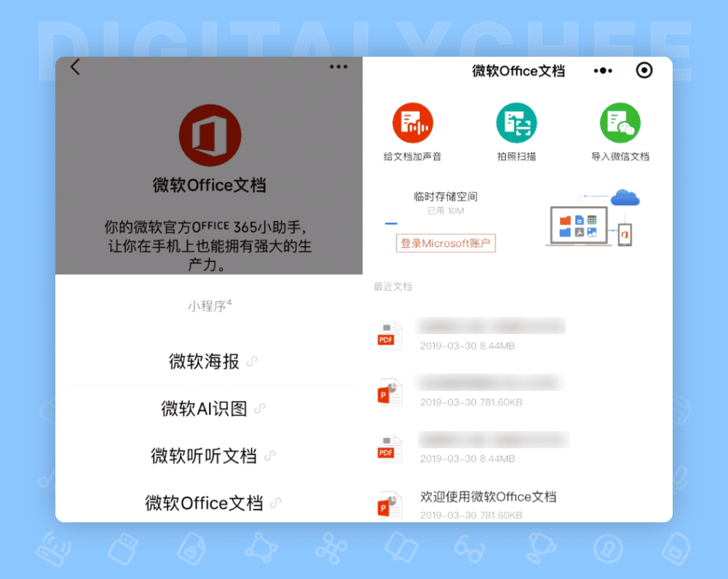Close mini program with the circle target icon
This screenshot has width=728, height=579.
[644, 71]
